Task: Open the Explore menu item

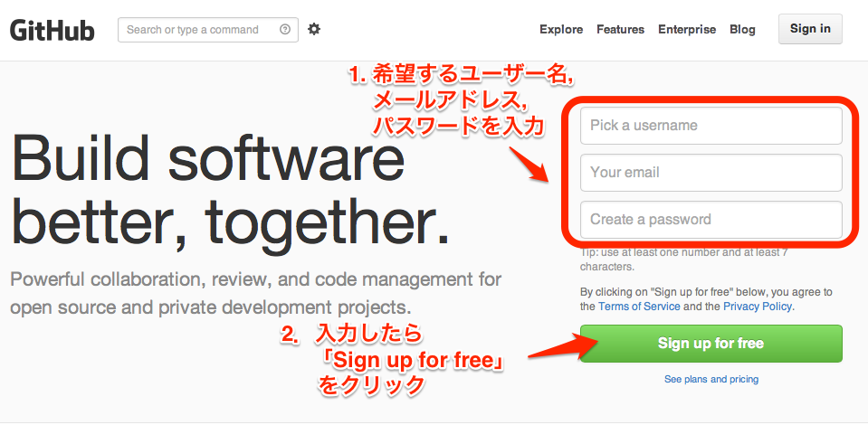Action: click(561, 30)
